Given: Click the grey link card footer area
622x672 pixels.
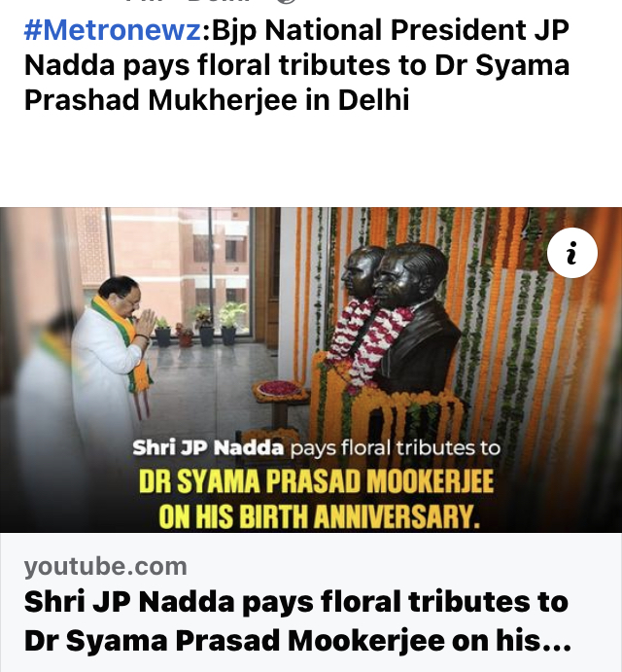Looking at the screenshot, I should [x=311, y=602].
